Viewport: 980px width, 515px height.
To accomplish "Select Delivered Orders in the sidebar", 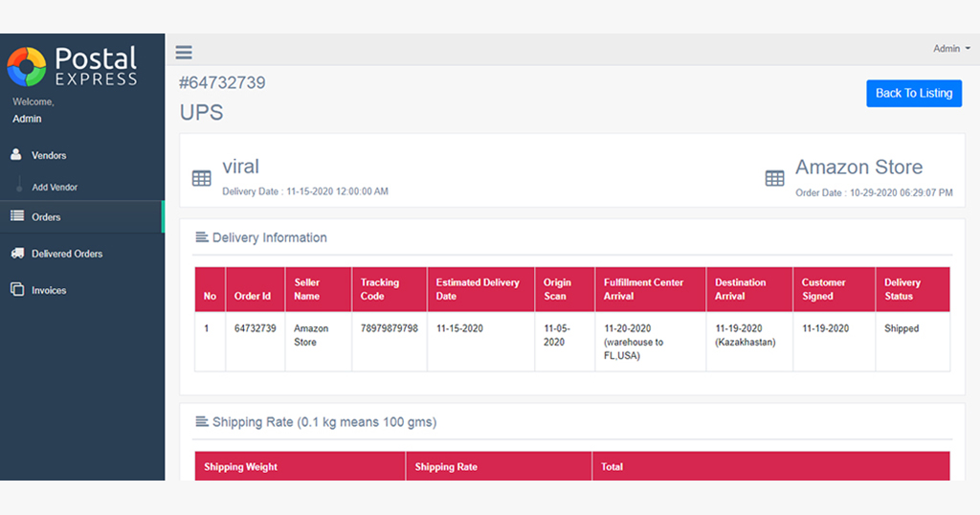I will click(x=67, y=254).
